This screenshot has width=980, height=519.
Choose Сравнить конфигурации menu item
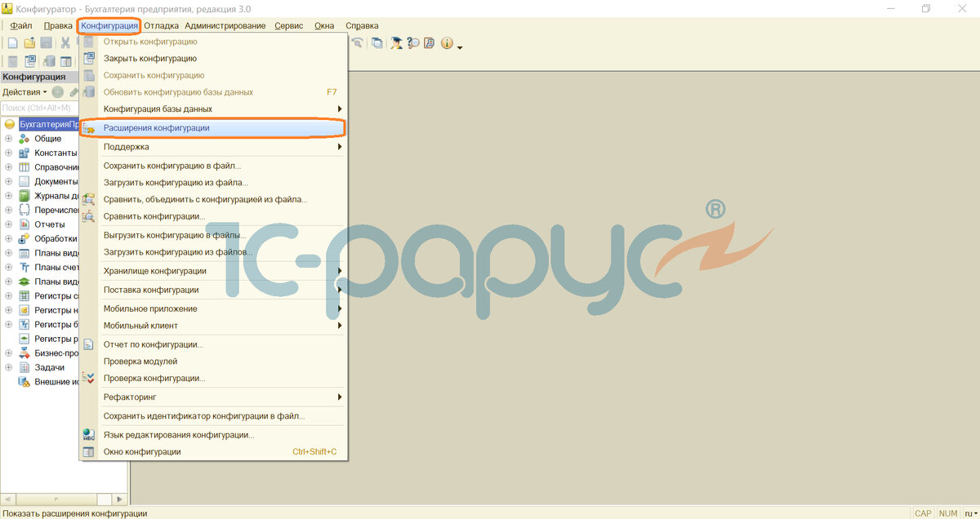click(213, 216)
